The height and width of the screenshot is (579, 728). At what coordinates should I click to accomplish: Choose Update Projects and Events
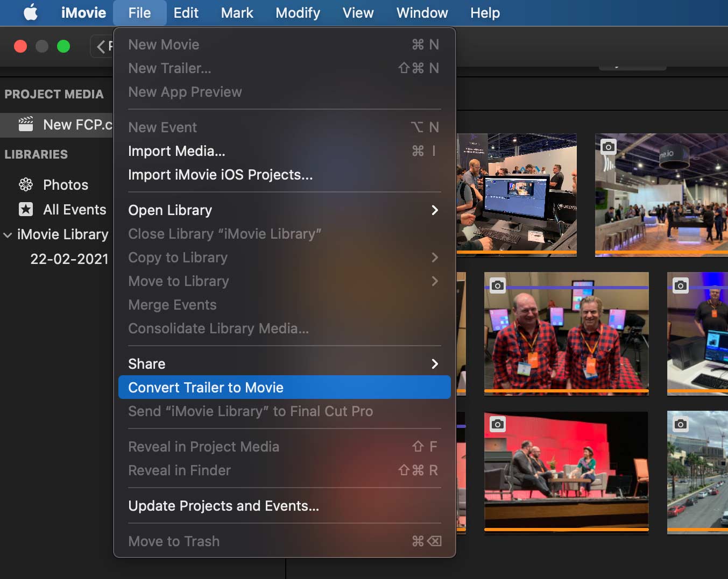click(x=285, y=506)
